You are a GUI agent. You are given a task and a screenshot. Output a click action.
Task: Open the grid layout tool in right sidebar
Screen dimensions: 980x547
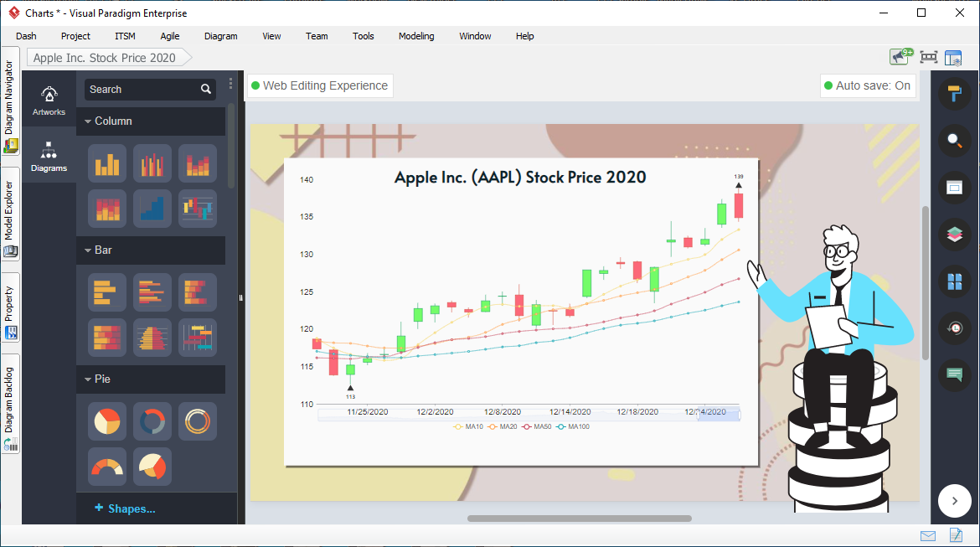click(x=954, y=281)
